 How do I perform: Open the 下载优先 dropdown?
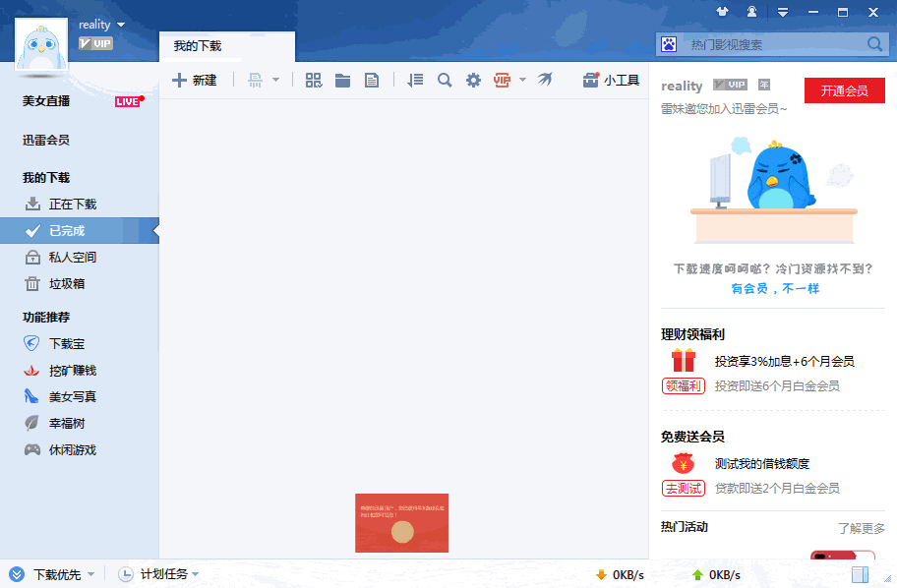coord(61,573)
